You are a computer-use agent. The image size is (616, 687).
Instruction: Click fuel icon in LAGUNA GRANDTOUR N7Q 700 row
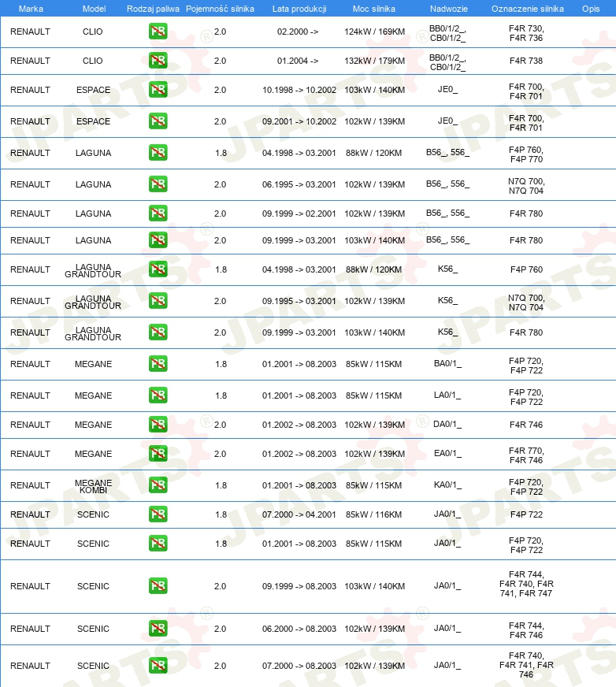click(158, 301)
